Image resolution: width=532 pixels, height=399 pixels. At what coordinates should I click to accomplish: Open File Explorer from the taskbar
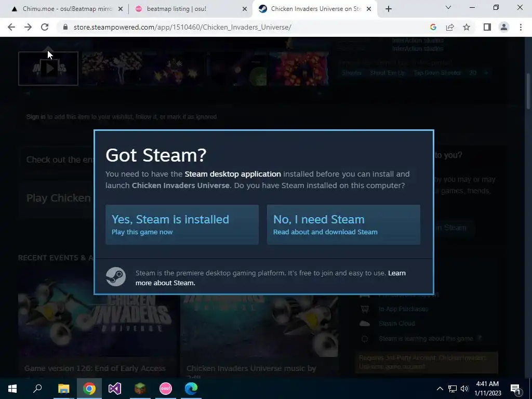pos(63,389)
